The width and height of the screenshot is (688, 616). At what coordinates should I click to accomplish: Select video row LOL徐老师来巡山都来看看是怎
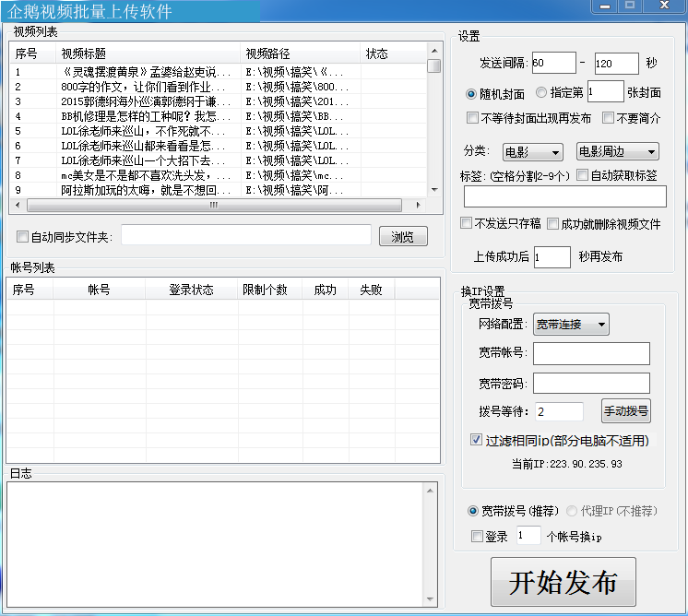218,146
